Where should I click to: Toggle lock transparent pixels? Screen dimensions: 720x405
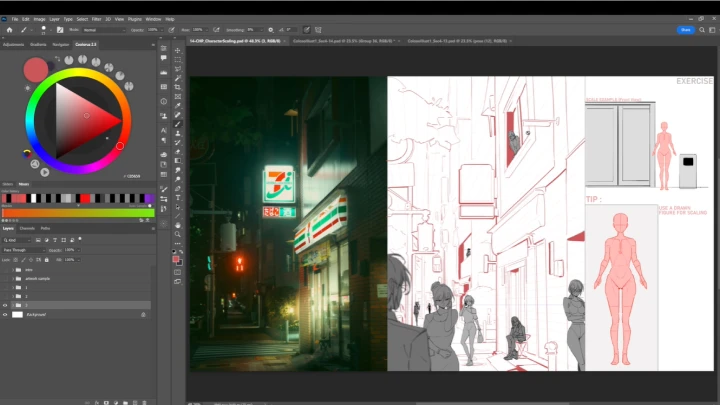coord(16,260)
